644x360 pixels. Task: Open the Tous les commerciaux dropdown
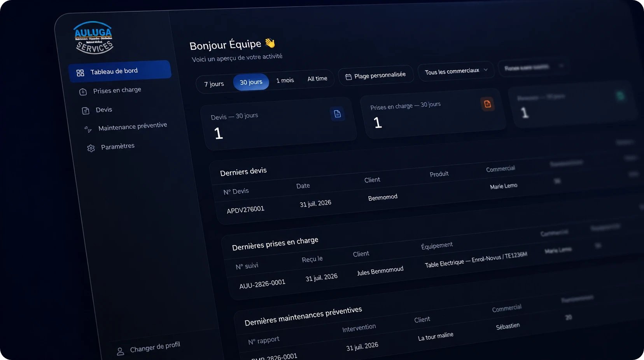(x=456, y=71)
